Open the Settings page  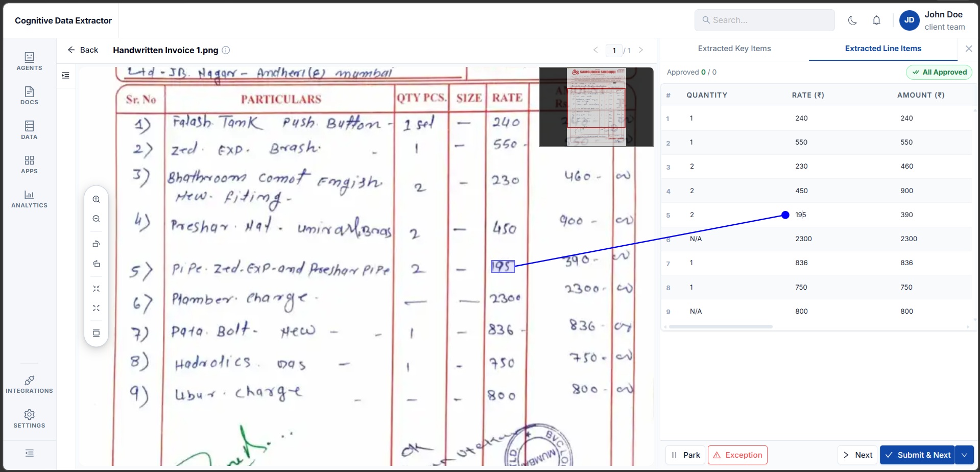tap(30, 419)
